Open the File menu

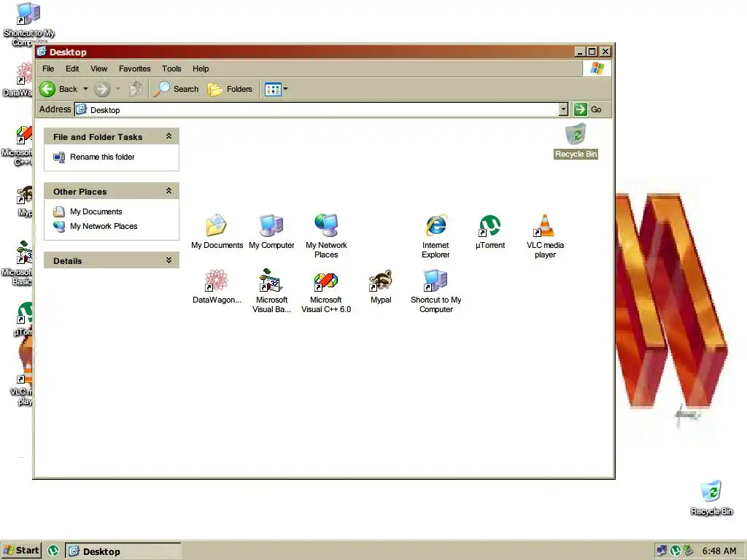(48, 69)
